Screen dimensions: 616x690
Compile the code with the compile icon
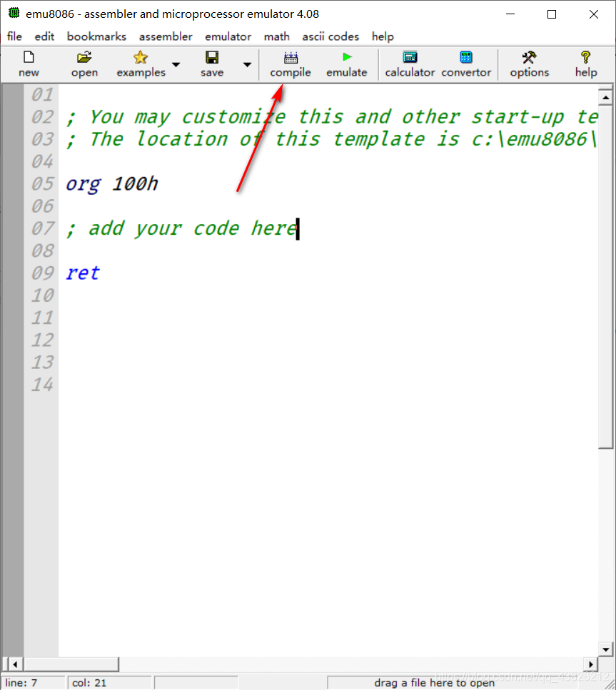(291, 64)
